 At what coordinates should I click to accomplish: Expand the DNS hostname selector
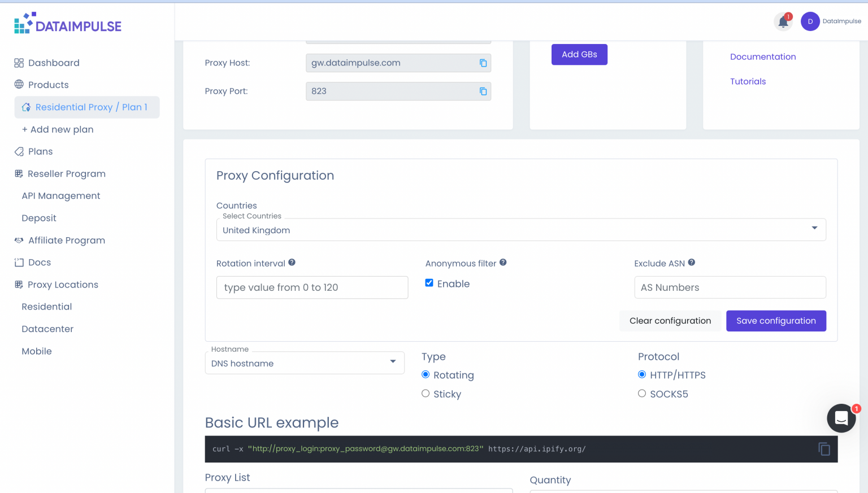(x=392, y=363)
